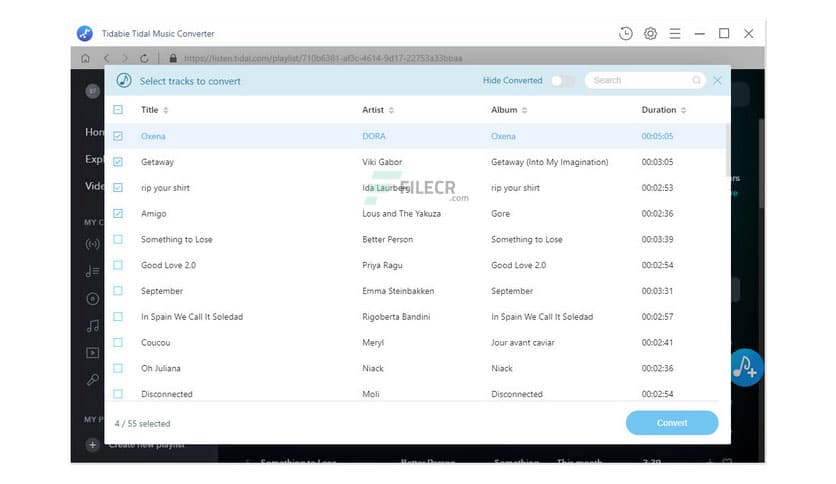Click artist 'Lous and The Yakuza'
Screen dimensions: 836x484
coord(401,213)
